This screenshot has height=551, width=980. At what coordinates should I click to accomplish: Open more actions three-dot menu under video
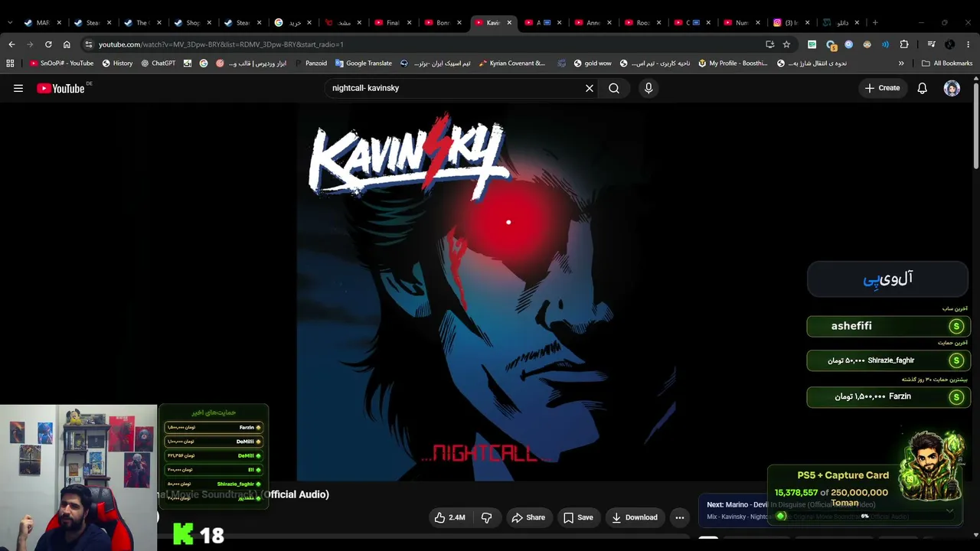[x=680, y=517]
